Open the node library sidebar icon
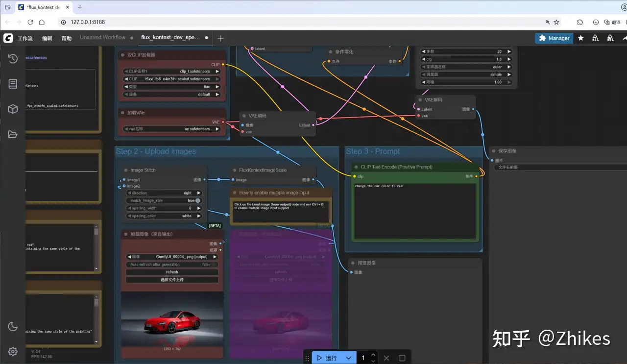Viewport: 627px width, 364px height. pyautogui.click(x=13, y=84)
